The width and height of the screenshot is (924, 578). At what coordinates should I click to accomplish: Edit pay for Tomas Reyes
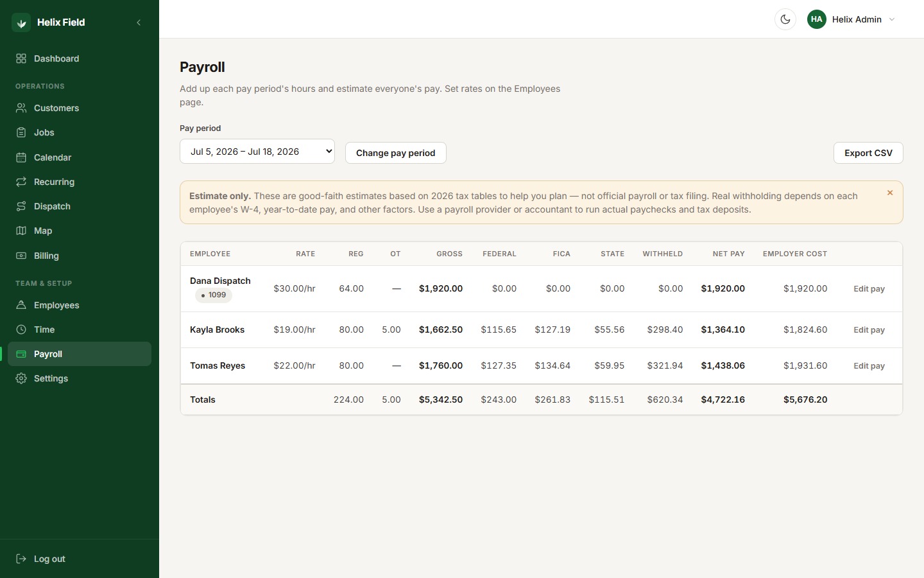tap(869, 366)
